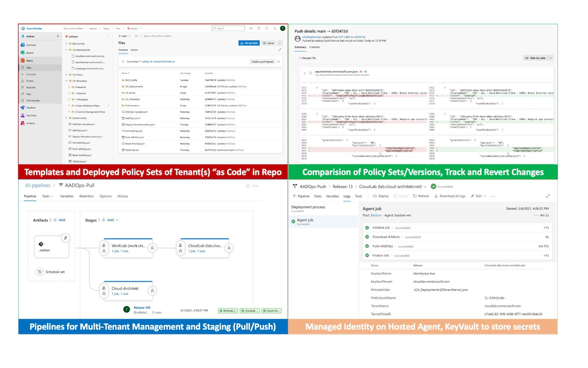Click Download all logs
The height and width of the screenshot is (368, 588).
(x=450, y=196)
